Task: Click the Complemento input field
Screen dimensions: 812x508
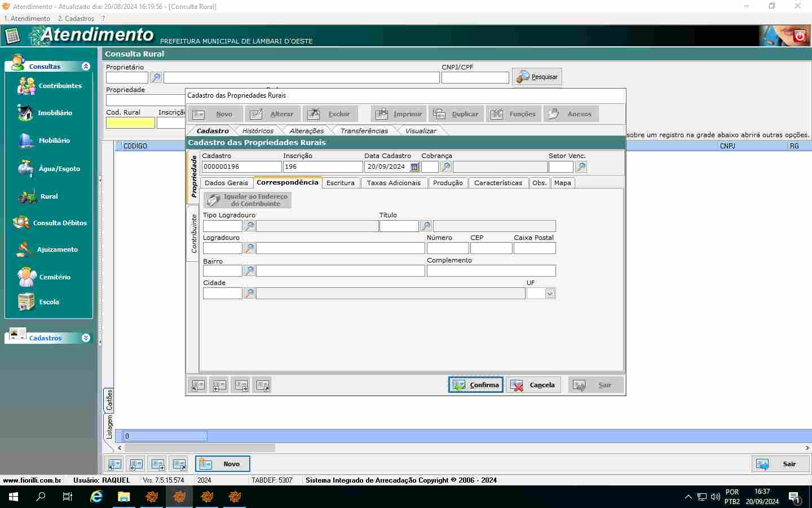Action: pyautogui.click(x=491, y=271)
